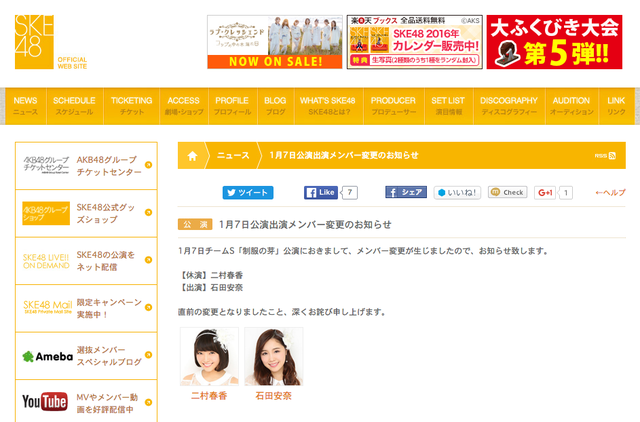Image resolution: width=640 pixels, height=422 pixels.
Task: Click the Google +1 button
Action: click(x=545, y=193)
